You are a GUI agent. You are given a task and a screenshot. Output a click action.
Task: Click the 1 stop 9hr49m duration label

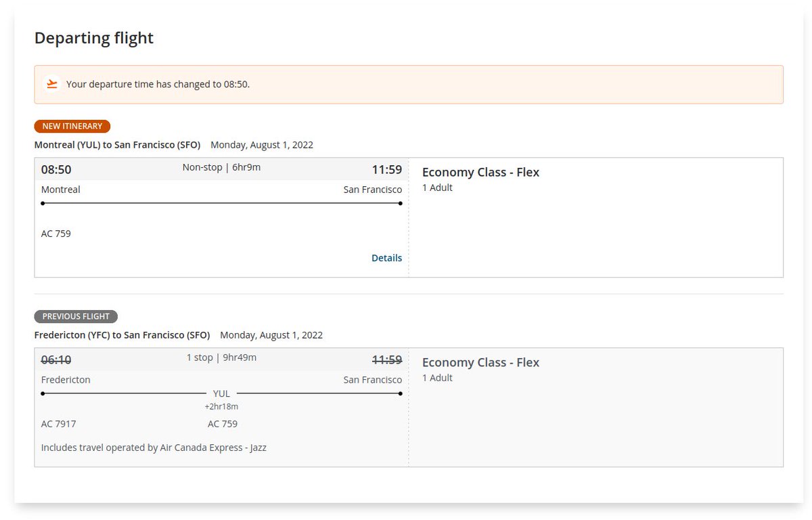point(221,357)
